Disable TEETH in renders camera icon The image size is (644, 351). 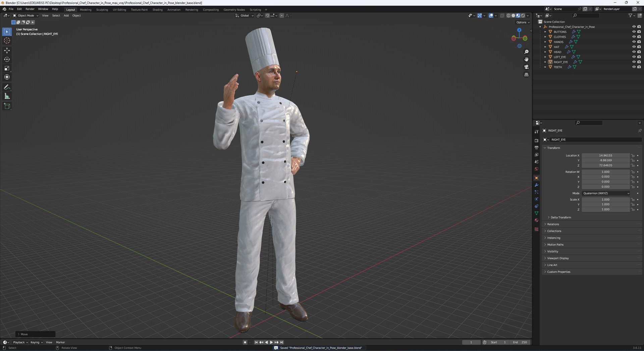click(x=639, y=67)
